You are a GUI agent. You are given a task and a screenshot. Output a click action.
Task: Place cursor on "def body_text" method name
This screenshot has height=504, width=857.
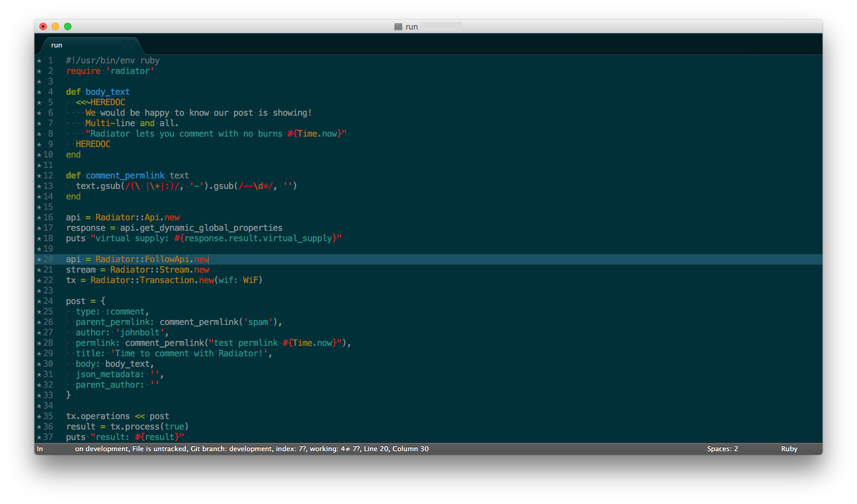click(x=107, y=92)
